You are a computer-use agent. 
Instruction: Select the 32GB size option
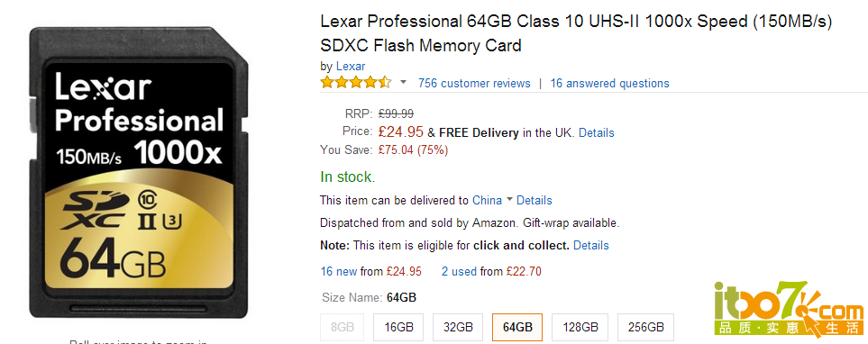tap(458, 327)
